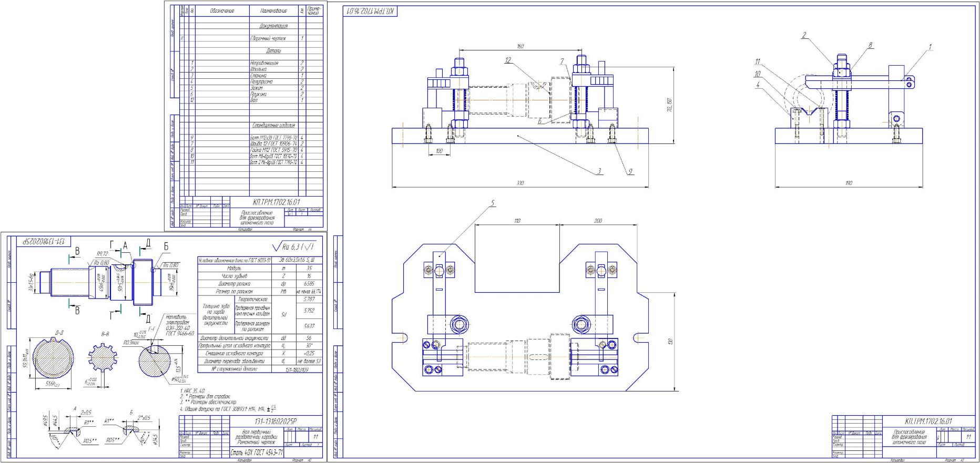This screenshot has width=980, height=463.
Task: Click the 'Число зубьев' row in the parameter table
Action: 259,275
